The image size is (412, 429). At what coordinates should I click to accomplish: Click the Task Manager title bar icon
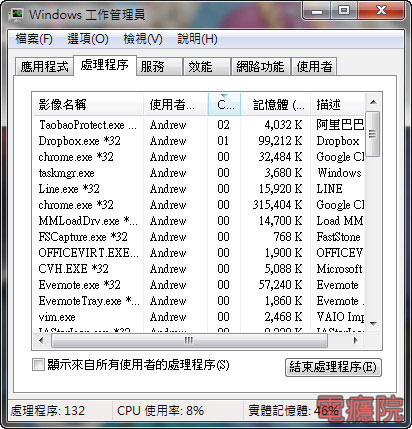click(x=16, y=14)
